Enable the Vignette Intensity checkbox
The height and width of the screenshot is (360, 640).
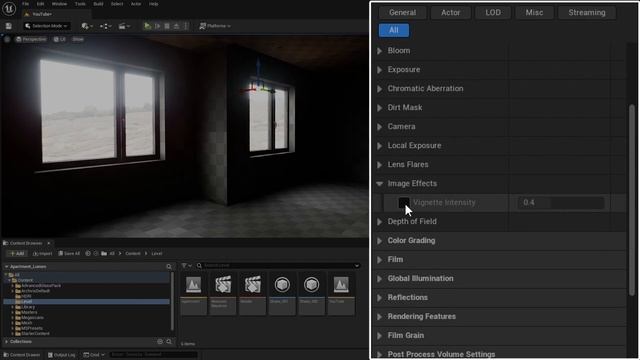pos(404,202)
